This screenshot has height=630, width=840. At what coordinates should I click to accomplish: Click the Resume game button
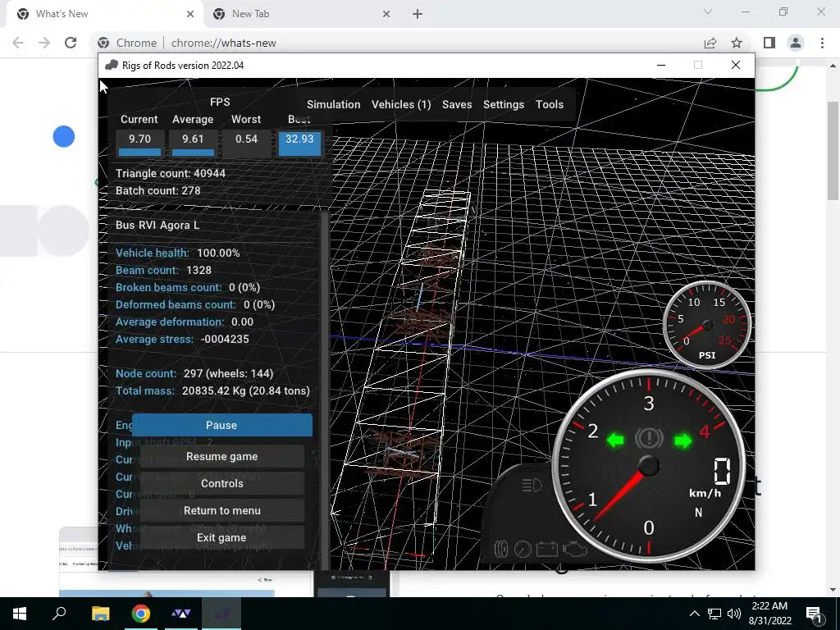tap(221, 456)
